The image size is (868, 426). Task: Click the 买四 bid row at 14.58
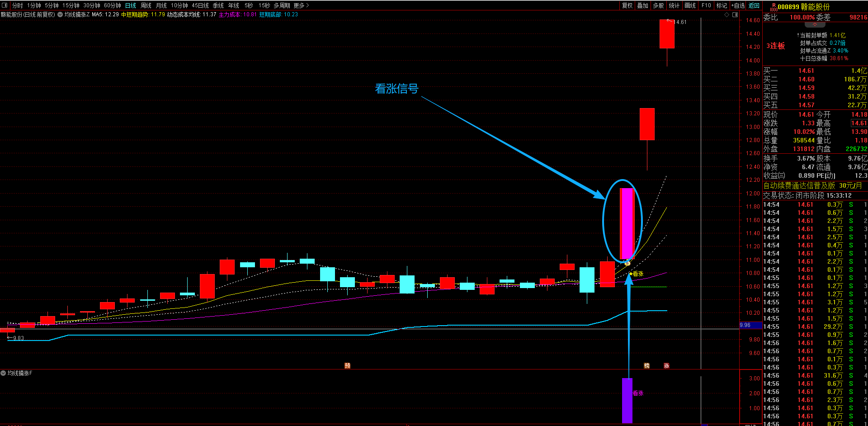(x=815, y=96)
